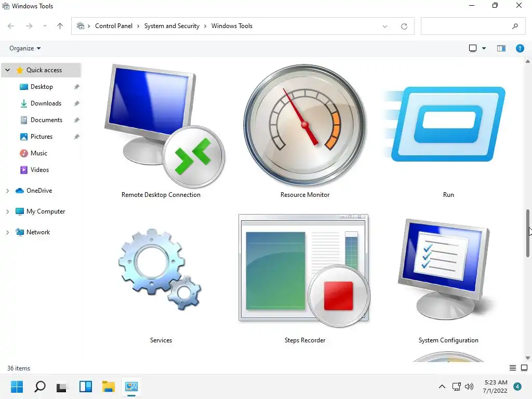This screenshot has width=532, height=399.
Task: Go up one folder level
Action: coord(60,26)
